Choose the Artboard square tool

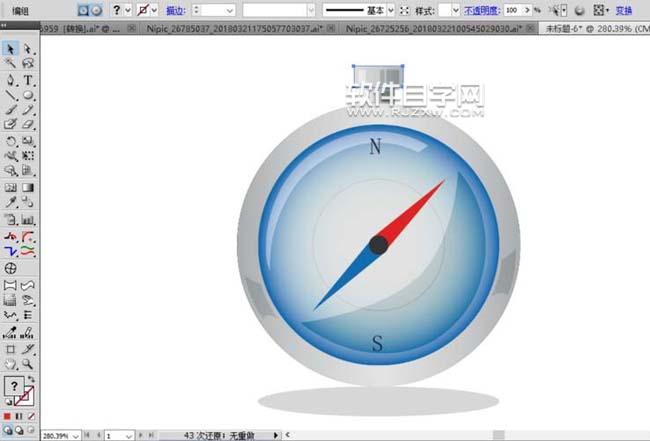click(x=10, y=349)
